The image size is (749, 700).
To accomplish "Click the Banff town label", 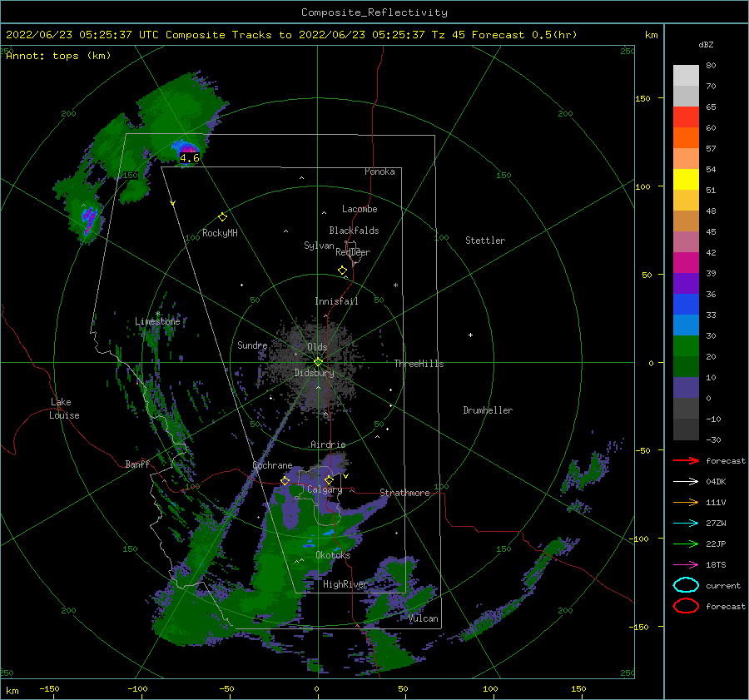I will (137, 464).
